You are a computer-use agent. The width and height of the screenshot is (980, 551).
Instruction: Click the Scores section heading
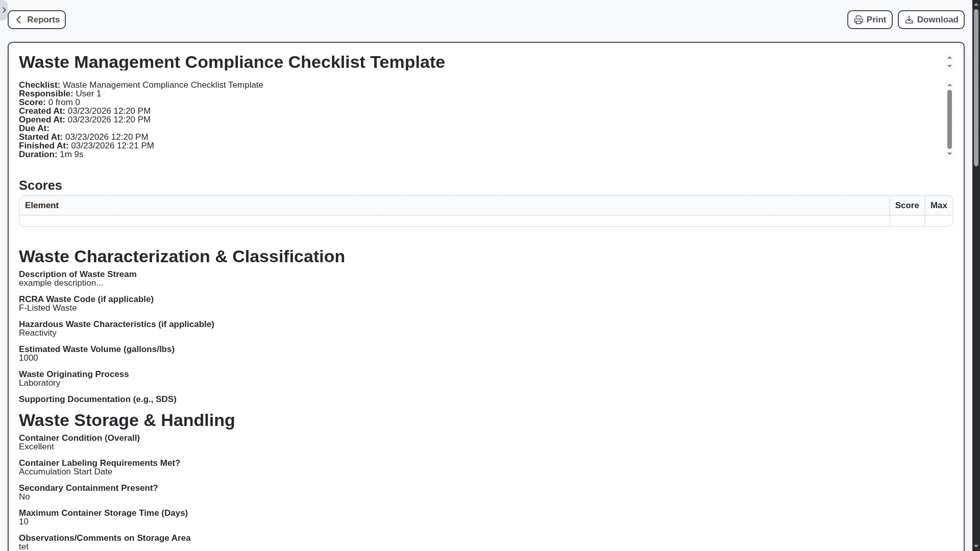pos(40,186)
